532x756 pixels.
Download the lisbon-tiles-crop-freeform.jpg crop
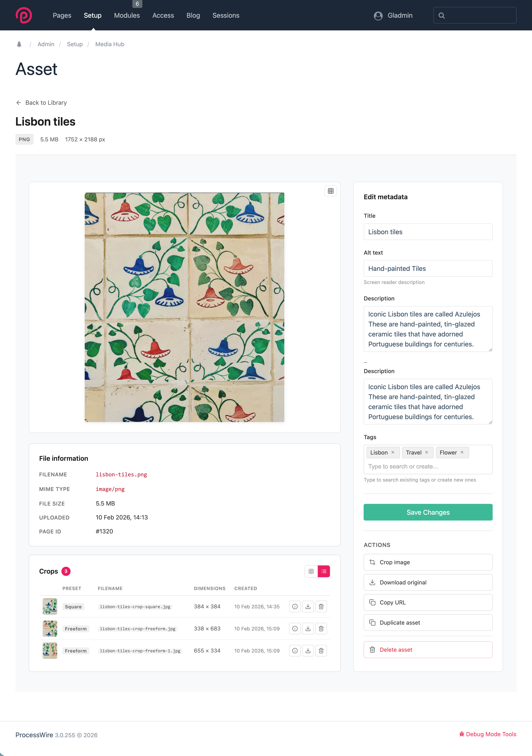click(x=308, y=629)
